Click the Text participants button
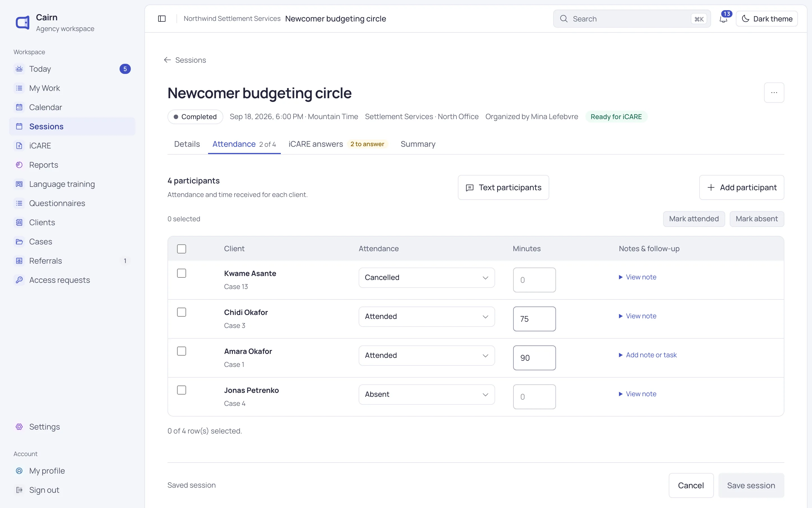This screenshot has width=812, height=508. pyautogui.click(x=503, y=187)
